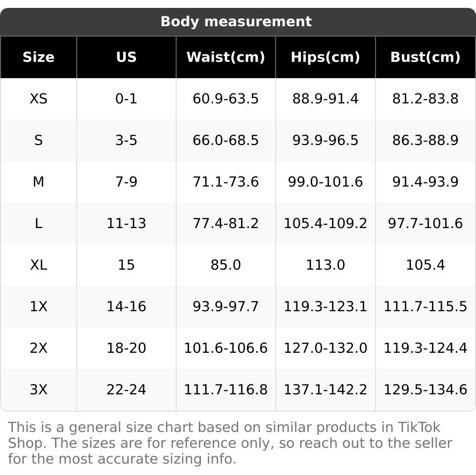Viewport: 476px width, 475px height.
Task: Click the XS size row label
Action: pos(39,99)
